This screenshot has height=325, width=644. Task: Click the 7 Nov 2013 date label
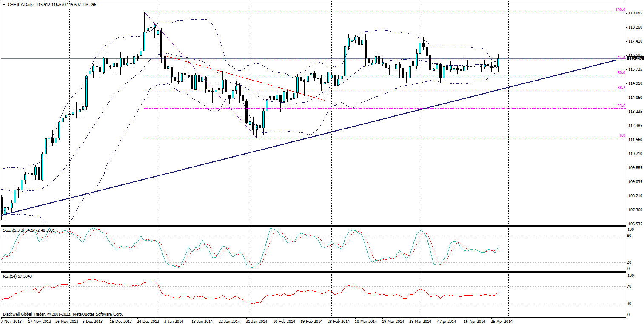[x=11, y=322]
